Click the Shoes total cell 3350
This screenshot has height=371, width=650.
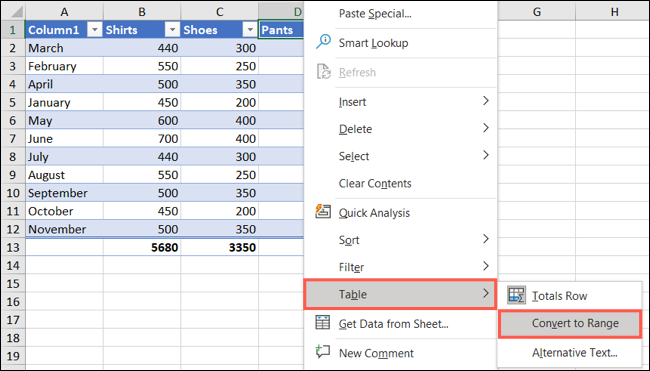coord(219,247)
